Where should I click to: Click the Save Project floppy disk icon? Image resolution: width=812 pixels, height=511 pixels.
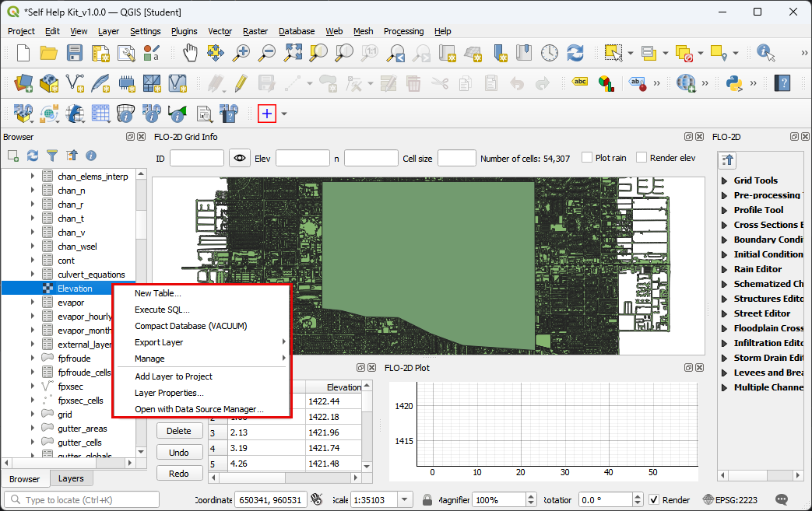point(75,53)
